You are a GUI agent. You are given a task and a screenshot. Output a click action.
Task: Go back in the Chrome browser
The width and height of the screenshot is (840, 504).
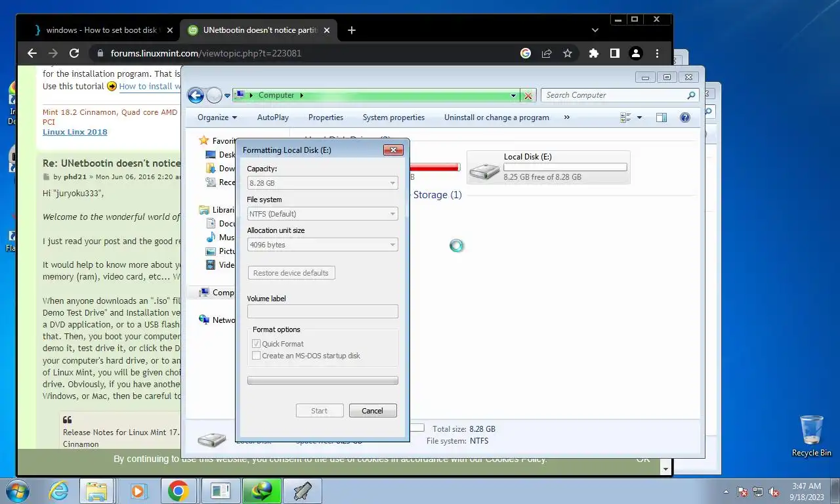31,53
